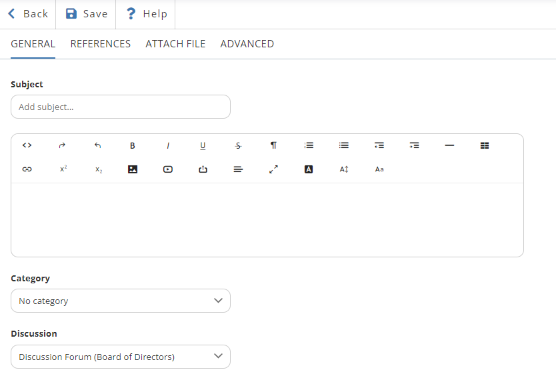The height and width of the screenshot is (392, 556).
Task: Click the Subject input field
Action: [x=121, y=107]
